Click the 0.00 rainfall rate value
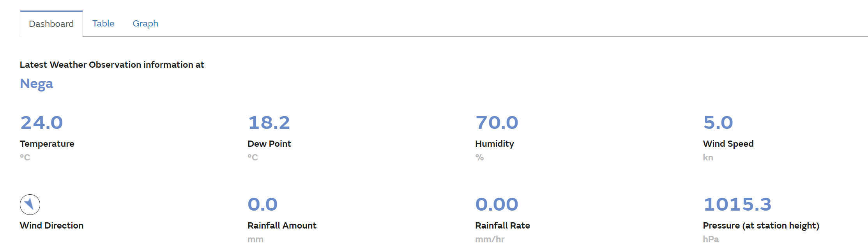Screen dimensions: 868x248 (x=497, y=204)
